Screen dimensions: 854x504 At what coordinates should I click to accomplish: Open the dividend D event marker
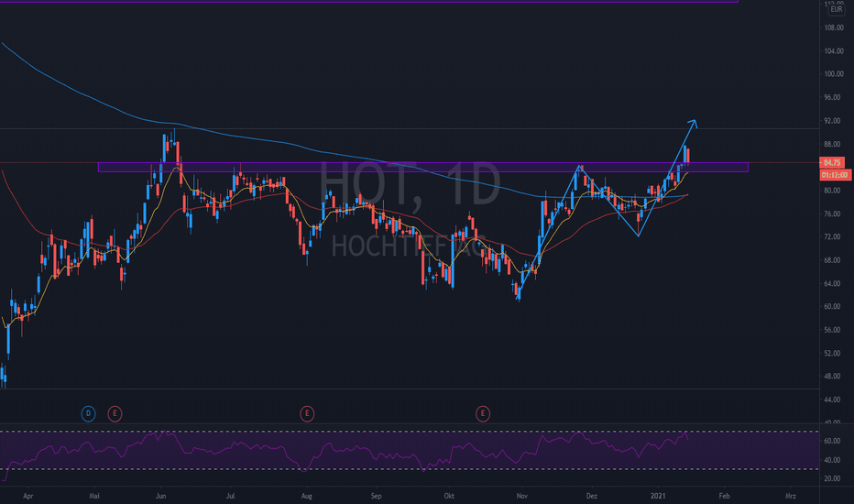pyautogui.click(x=88, y=413)
